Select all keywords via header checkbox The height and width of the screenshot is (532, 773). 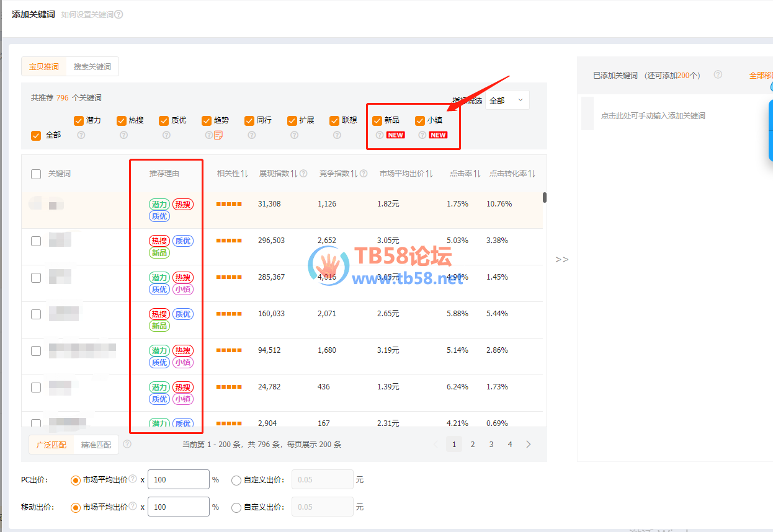[x=36, y=174]
